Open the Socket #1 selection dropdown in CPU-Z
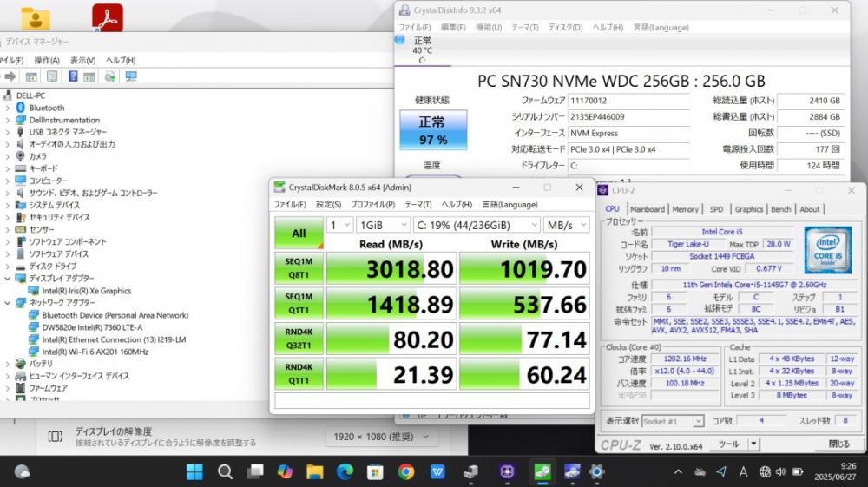 [x=673, y=422]
